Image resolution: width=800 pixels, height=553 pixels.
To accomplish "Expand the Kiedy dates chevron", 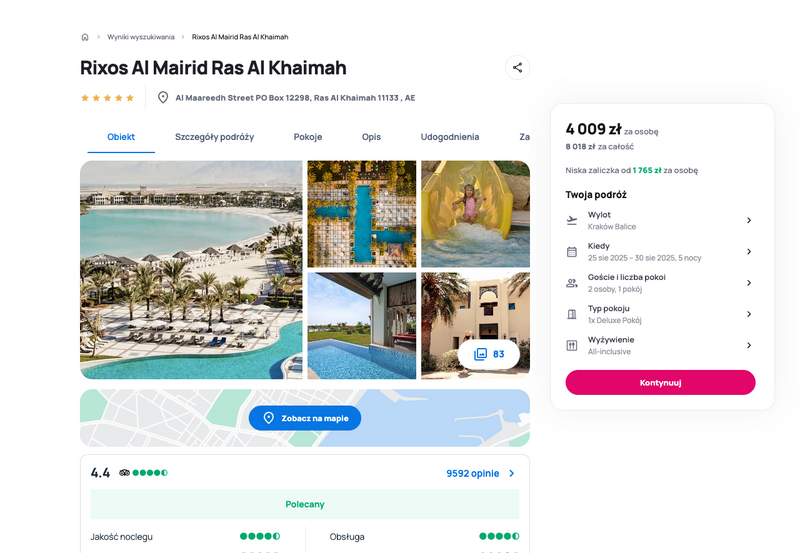I will tap(749, 252).
